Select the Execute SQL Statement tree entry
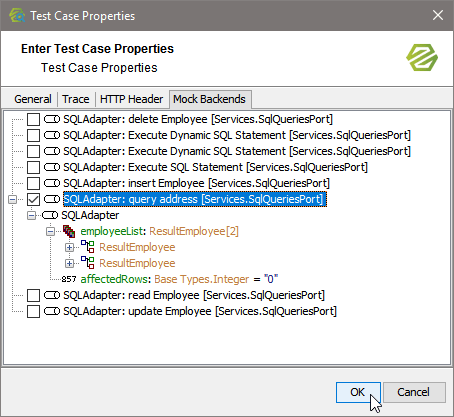 click(x=215, y=167)
